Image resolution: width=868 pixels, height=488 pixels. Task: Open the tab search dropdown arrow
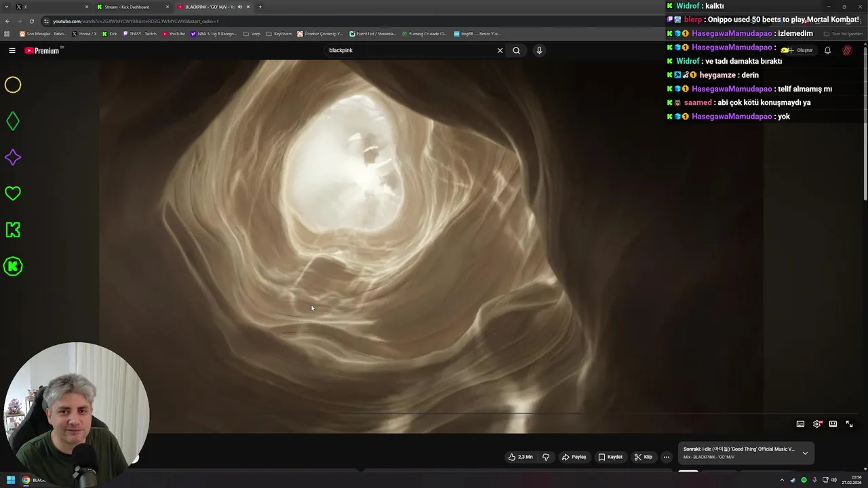click(x=6, y=7)
